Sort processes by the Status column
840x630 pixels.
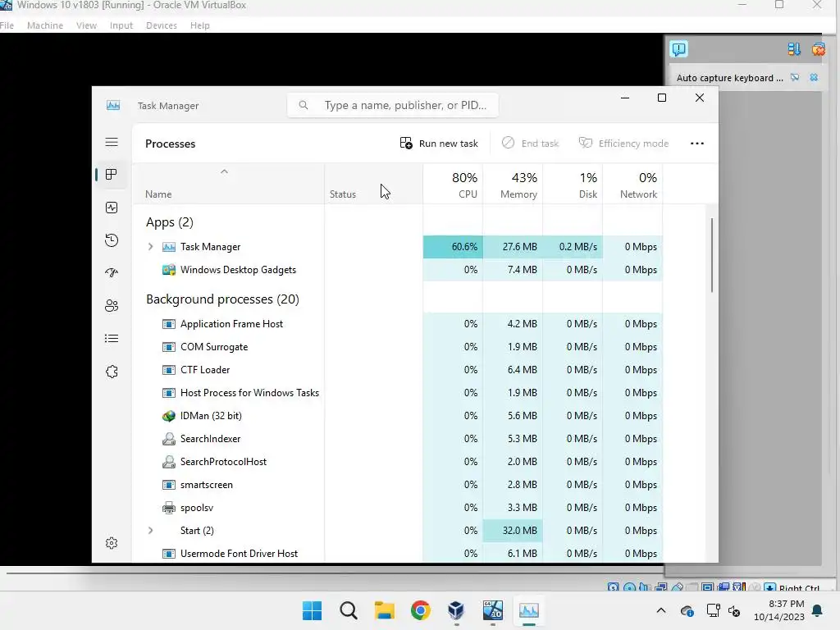373,184
